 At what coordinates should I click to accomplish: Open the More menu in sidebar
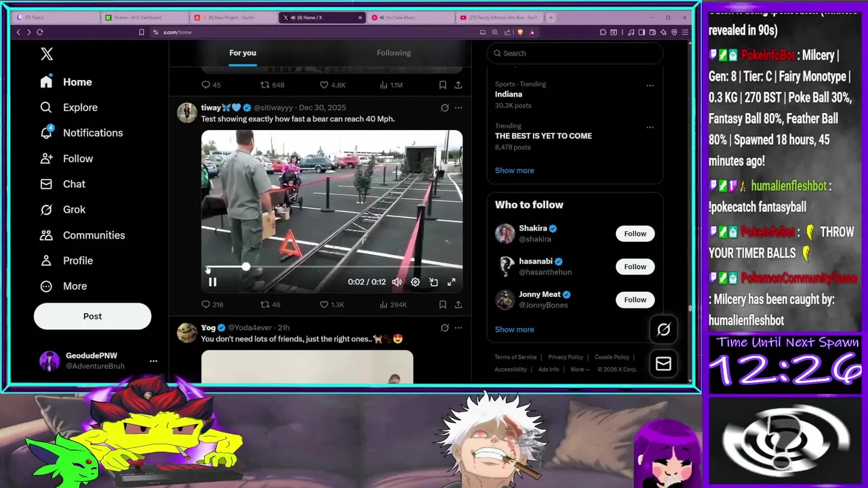pos(63,286)
